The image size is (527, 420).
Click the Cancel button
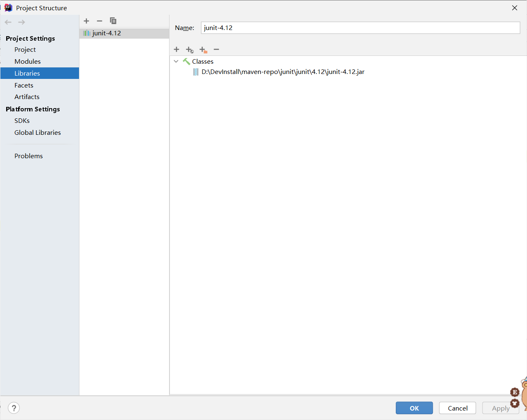457,408
